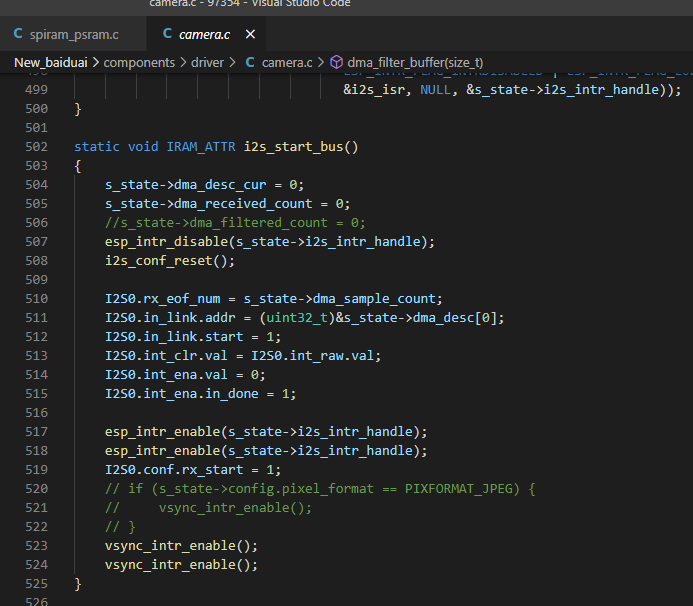Screen dimensions: 693x606
Task: Click NULL keyword on line 499
Action: point(435,90)
